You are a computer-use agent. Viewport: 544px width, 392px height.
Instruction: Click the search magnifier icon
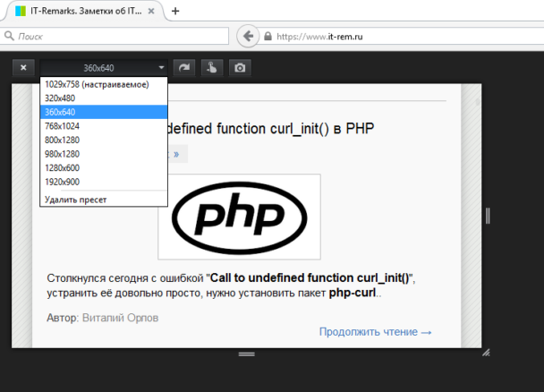click(9, 36)
